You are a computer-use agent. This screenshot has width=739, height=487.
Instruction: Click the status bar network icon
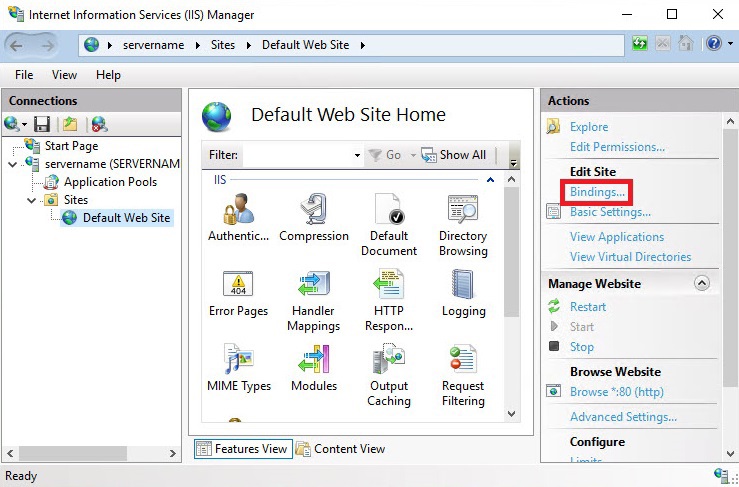[x=721, y=475]
